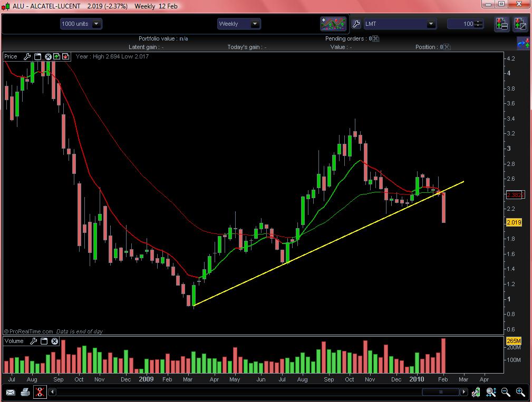Click the buy/sell order ticket icon

click(502, 24)
